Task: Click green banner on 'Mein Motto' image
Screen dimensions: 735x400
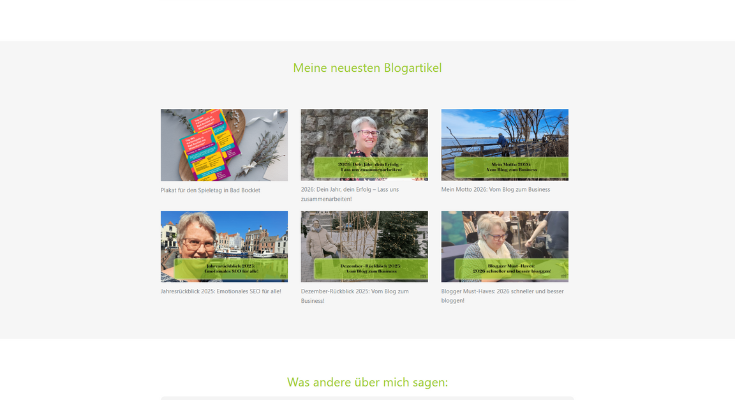Action: tap(510, 167)
